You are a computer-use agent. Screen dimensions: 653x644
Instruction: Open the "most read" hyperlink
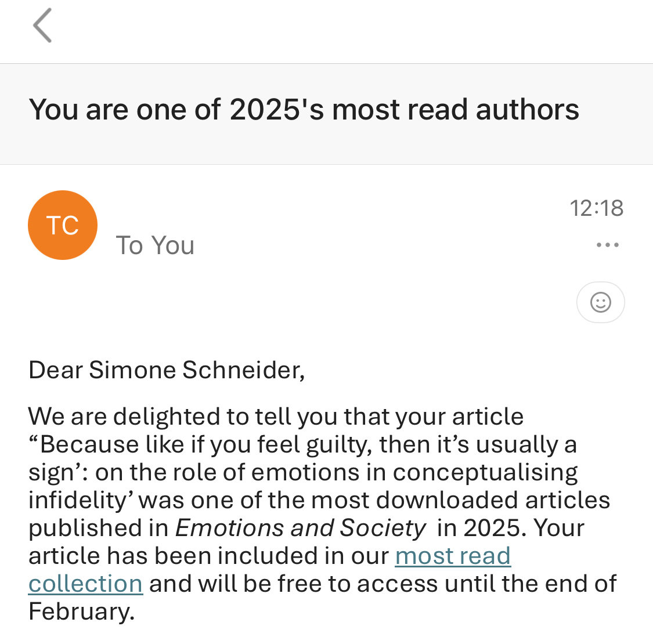click(453, 556)
